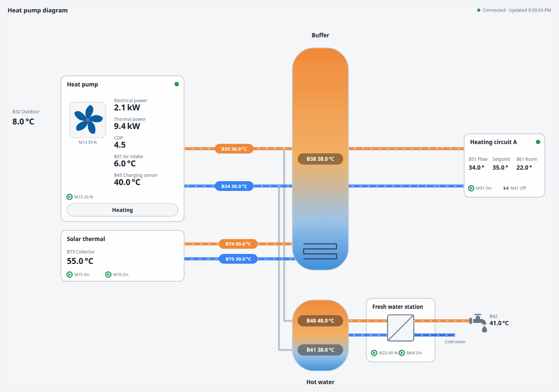Click the M41 valve icon
The image size is (559, 392).
(506, 188)
